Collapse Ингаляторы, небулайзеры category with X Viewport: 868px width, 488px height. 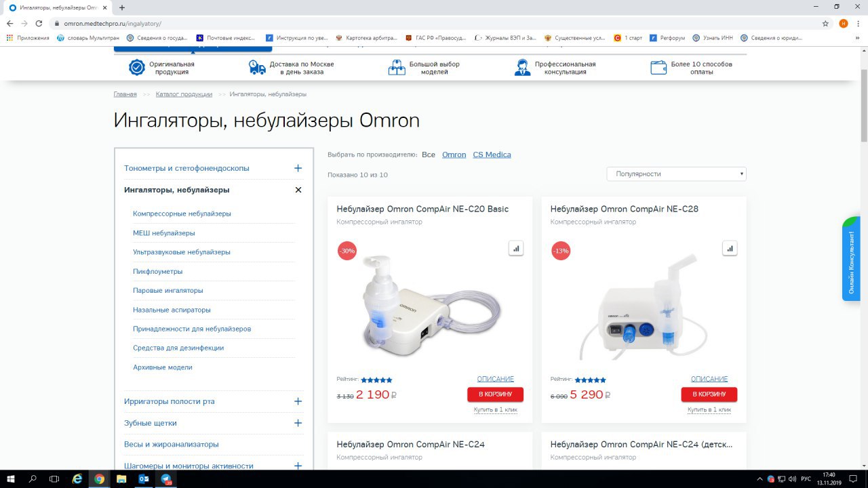click(x=298, y=190)
